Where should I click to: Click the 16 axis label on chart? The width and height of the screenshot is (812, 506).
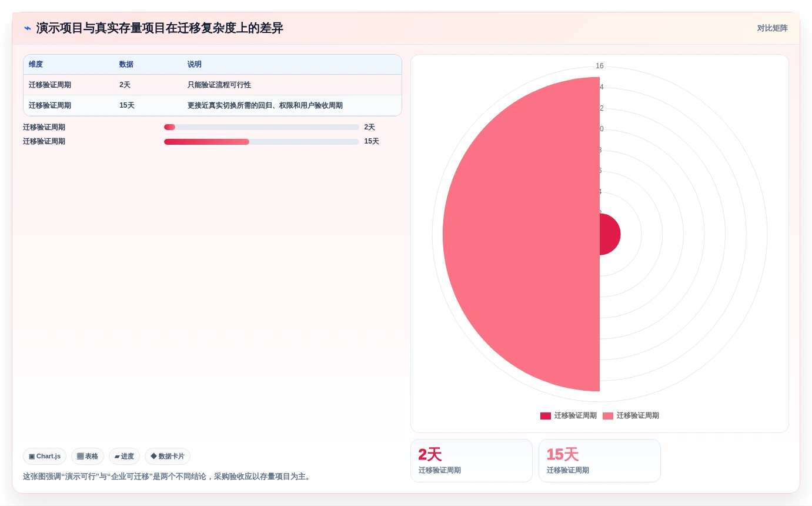click(x=600, y=66)
